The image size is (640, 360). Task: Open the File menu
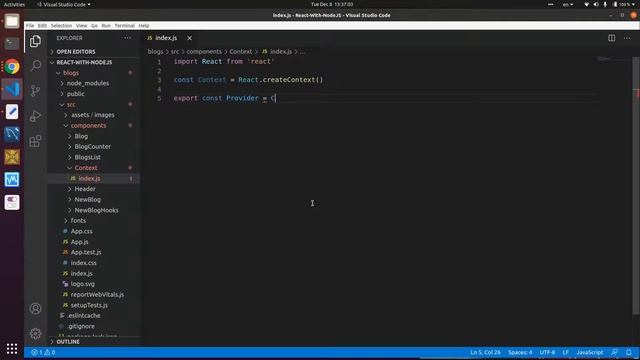click(x=30, y=25)
